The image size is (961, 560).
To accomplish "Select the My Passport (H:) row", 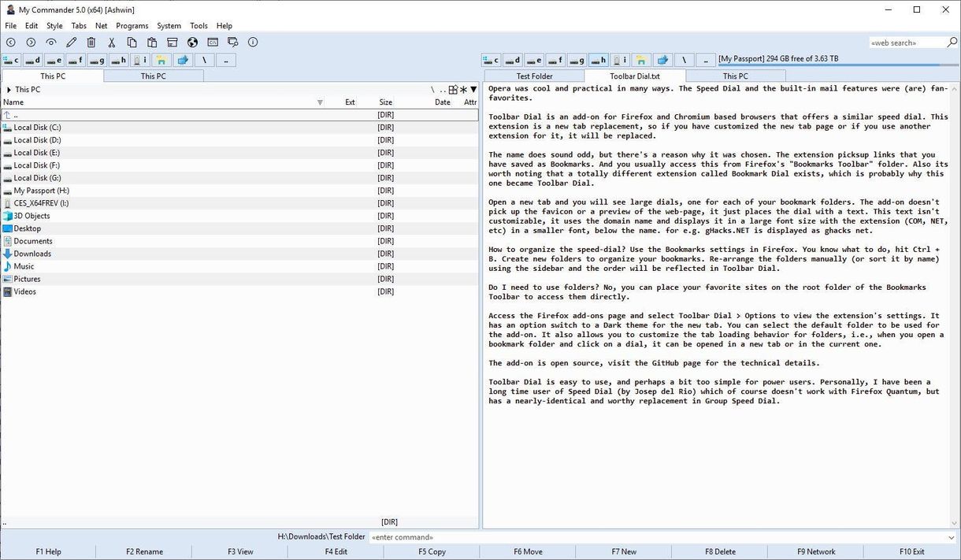I will 239,191.
